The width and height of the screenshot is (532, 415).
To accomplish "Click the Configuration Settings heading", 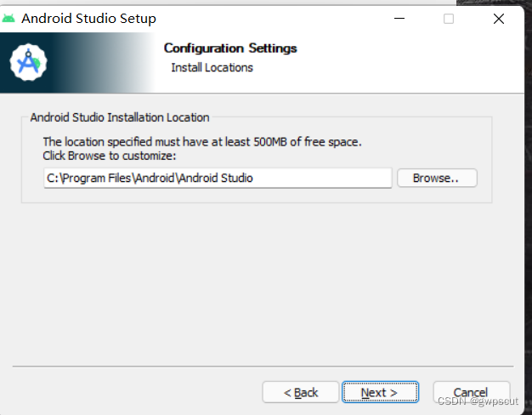I will [x=230, y=48].
